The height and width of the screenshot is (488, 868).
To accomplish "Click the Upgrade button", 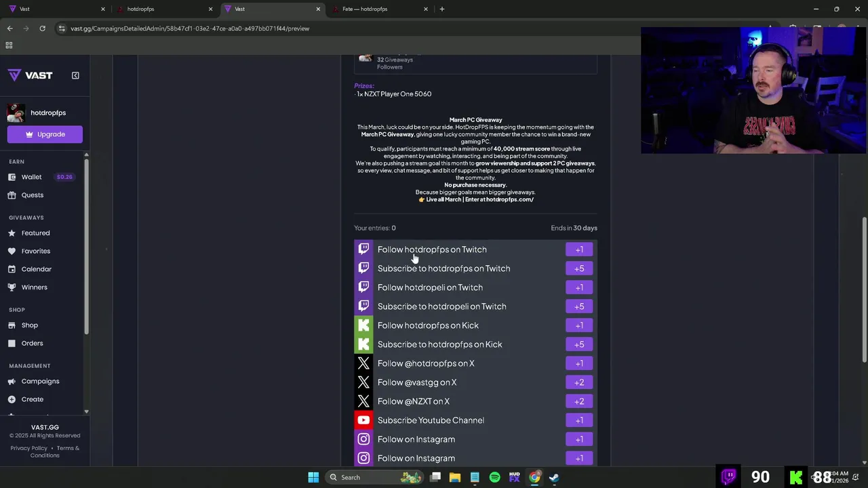I will (45, 134).
